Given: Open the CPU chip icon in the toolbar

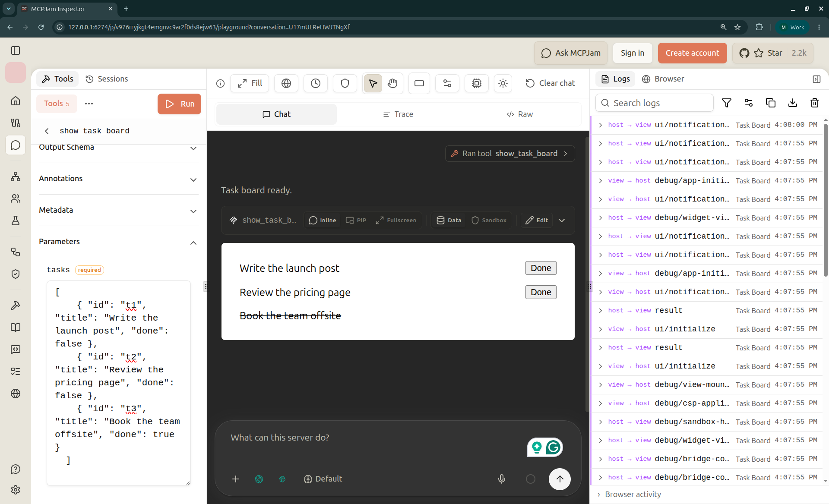Looking at the screenshot, I should (477, 83).
